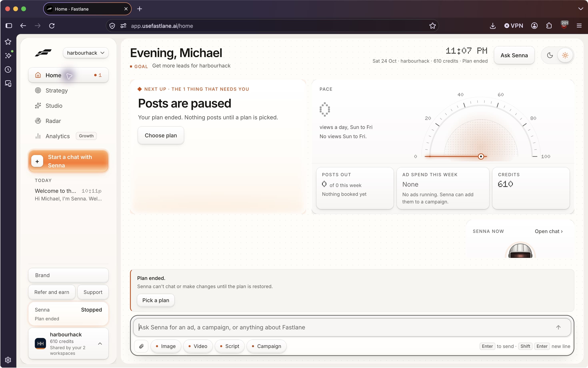This screenshot has width=588, height=368.
Task: Reload the page with the refresh icon
Action: [x=52, y=26]
